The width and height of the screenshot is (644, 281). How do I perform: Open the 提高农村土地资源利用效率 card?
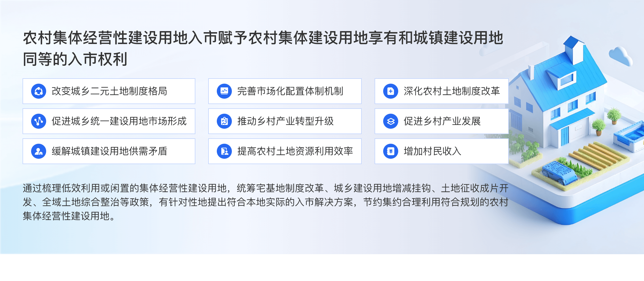tap(285, 151)
